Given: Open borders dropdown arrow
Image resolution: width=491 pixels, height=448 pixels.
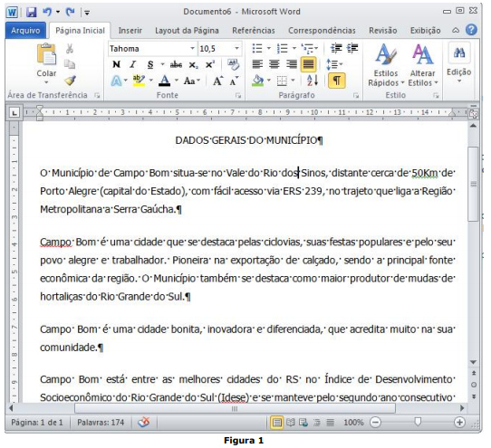Looking at the screenshot, I should (x=294, y=81).
